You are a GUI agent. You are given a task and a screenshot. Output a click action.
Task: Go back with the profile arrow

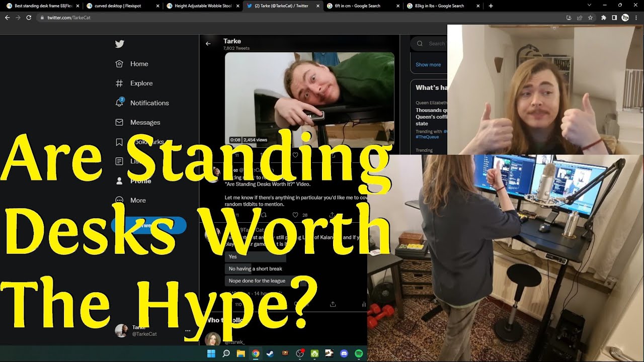(x=208, y=44)
